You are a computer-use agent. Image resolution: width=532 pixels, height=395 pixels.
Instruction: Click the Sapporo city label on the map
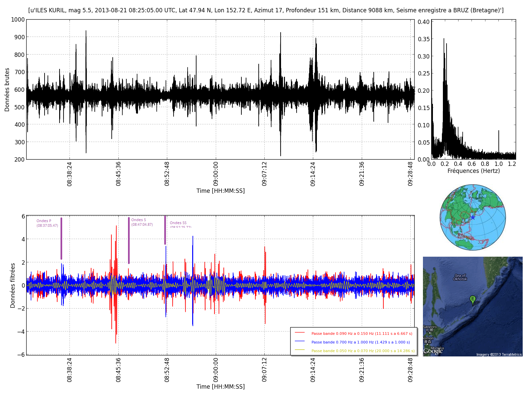point(430,327)
